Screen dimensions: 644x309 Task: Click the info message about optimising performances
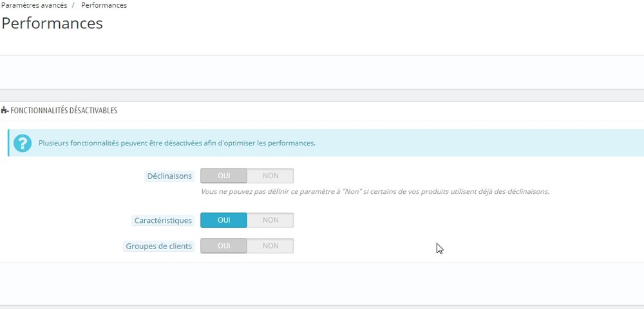(177, 143)
